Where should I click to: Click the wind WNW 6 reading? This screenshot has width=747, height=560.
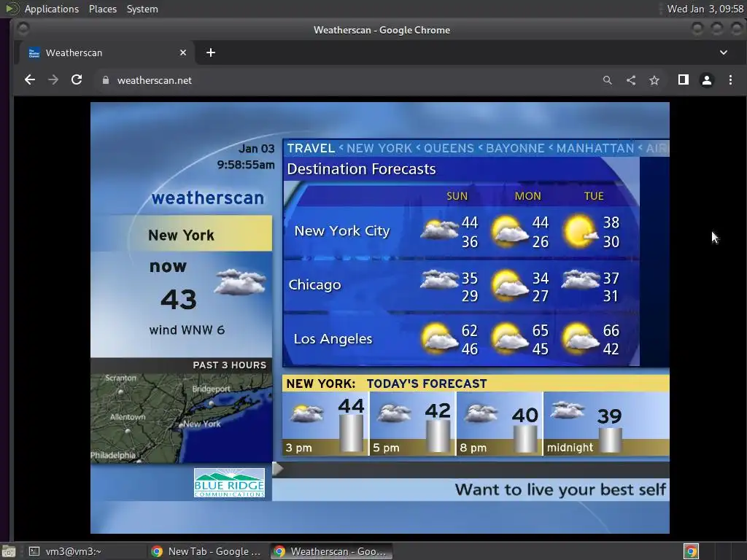(x=187, y=330)
